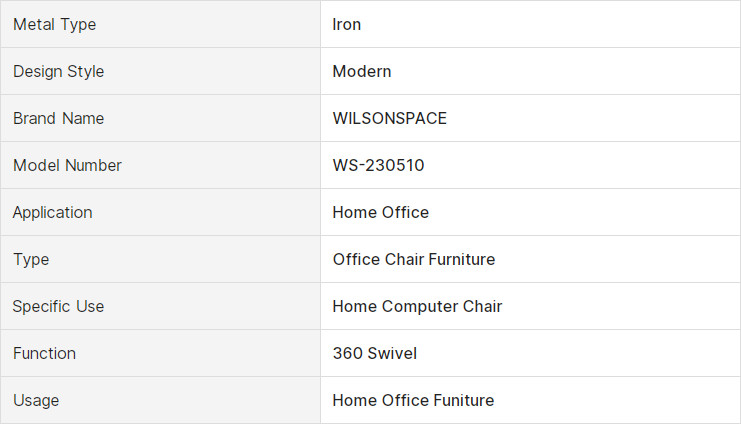Click the Application label cell

coord(160,212)
